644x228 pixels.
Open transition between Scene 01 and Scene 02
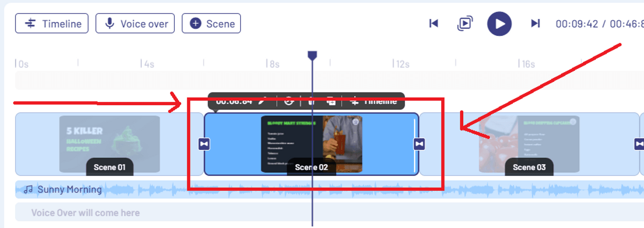click(x=204, y=144)
